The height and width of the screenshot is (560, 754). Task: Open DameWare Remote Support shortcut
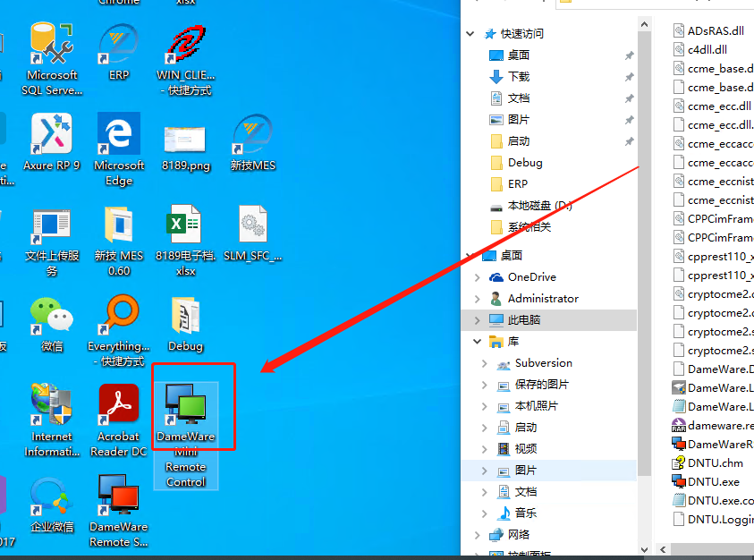click(x=119, y=511)
